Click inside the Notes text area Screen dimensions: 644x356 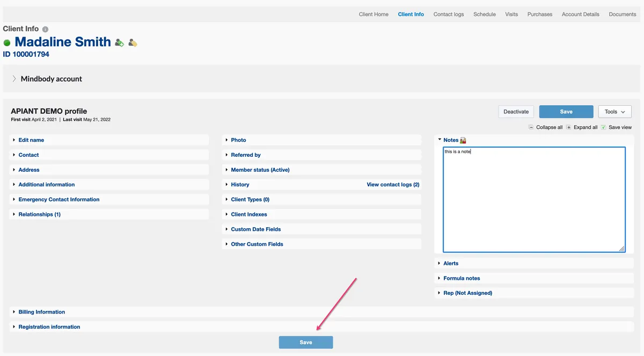(534, 200)
